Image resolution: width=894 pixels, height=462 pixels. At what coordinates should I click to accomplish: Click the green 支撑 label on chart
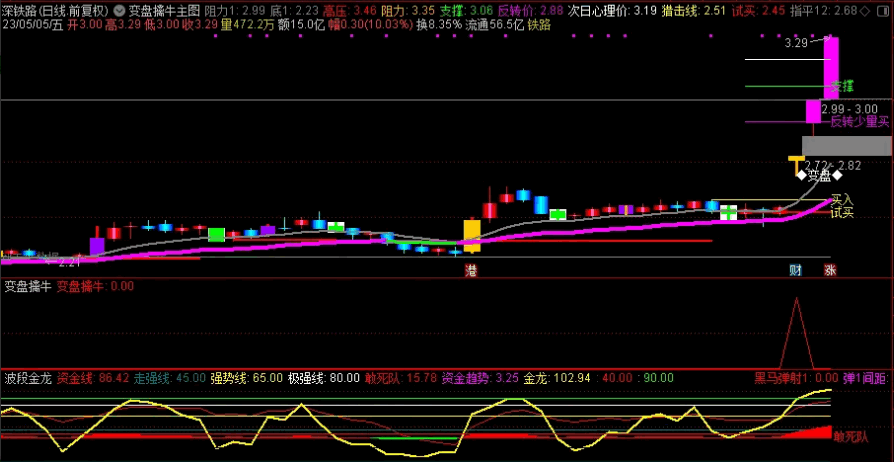pyautogui.click(x=841, y=87)
